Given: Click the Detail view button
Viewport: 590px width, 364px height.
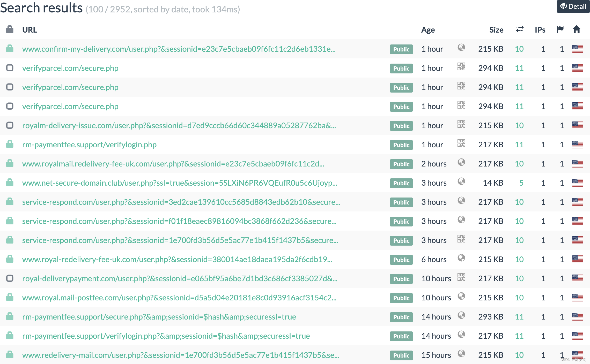Looking at the screenshot, I should point(573,6).
